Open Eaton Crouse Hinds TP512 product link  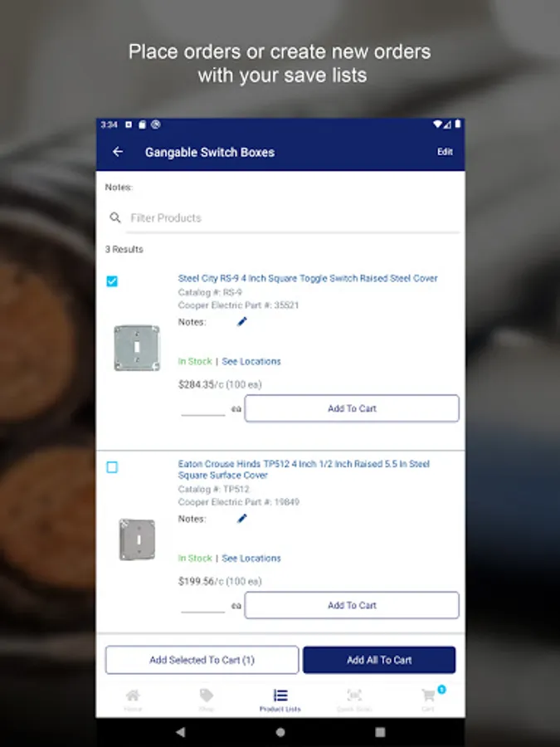click(304, 469)
